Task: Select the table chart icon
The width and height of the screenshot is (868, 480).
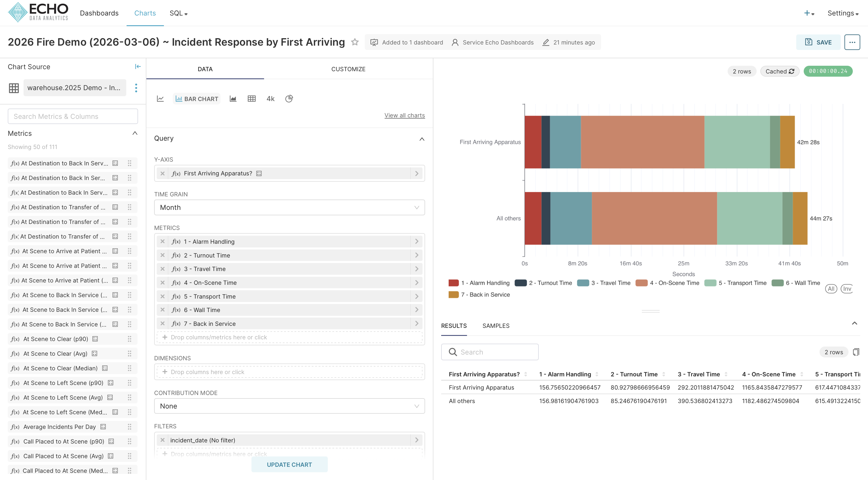Action: tap(252, 99)
